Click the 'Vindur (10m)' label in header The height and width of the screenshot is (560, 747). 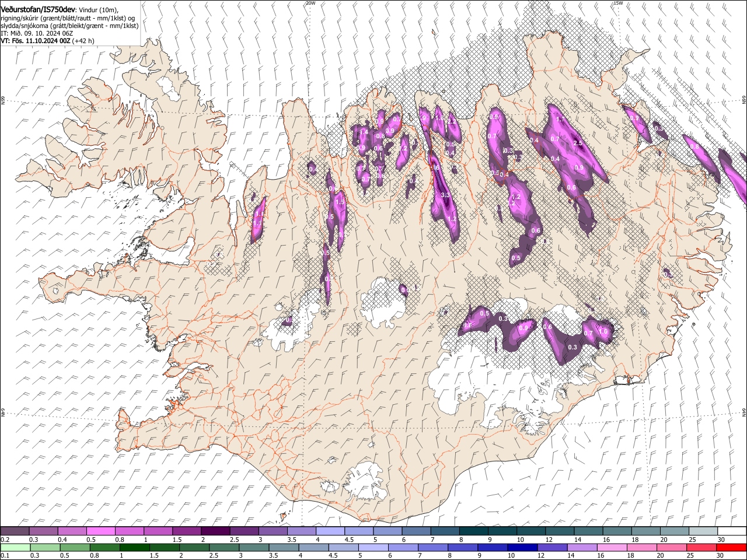(99, 9)
